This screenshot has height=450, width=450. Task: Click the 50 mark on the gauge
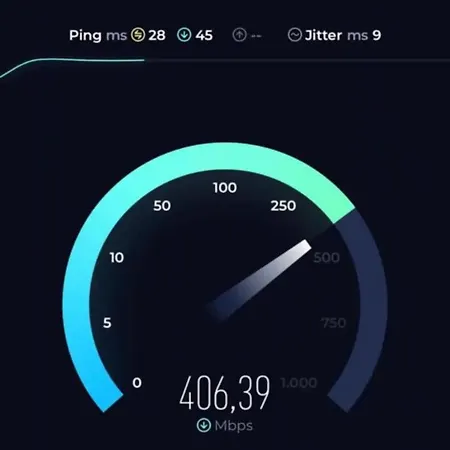point(162,206)
